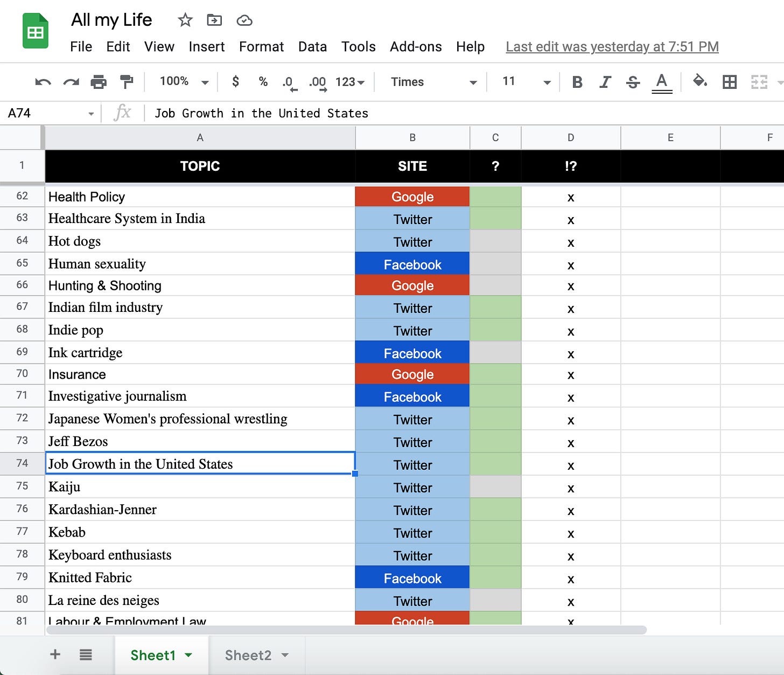Select the Kardashian-Jenner cell
This screenshot has height=675, width=784.
[200, 509]
